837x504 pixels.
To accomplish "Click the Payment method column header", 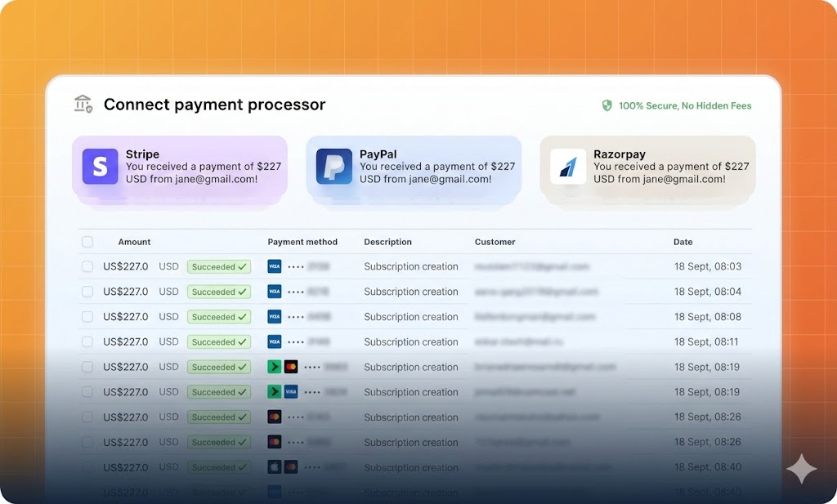I will click(302, 242).
